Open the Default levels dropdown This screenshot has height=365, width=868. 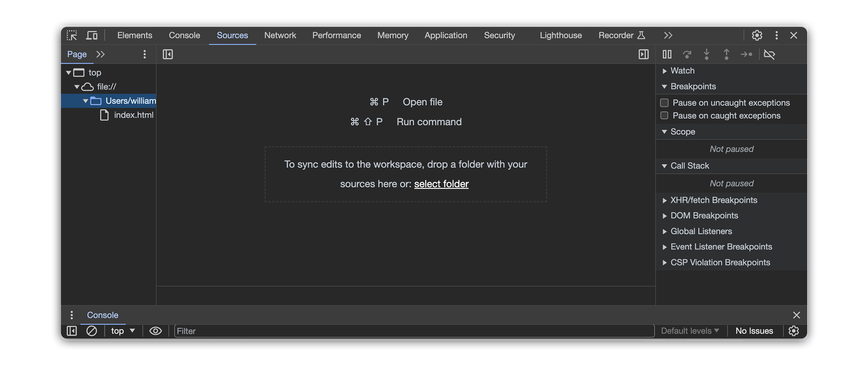(x=689, y=331)
